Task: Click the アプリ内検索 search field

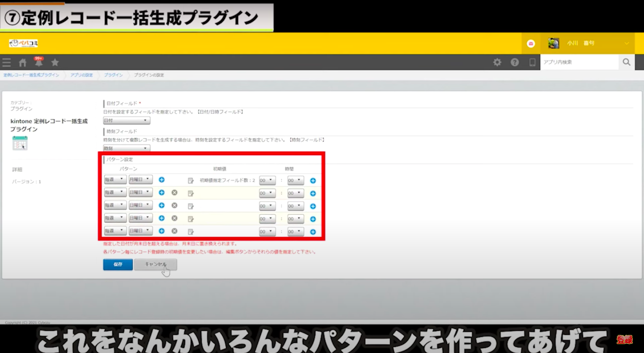Action: (x=579, y=62)
